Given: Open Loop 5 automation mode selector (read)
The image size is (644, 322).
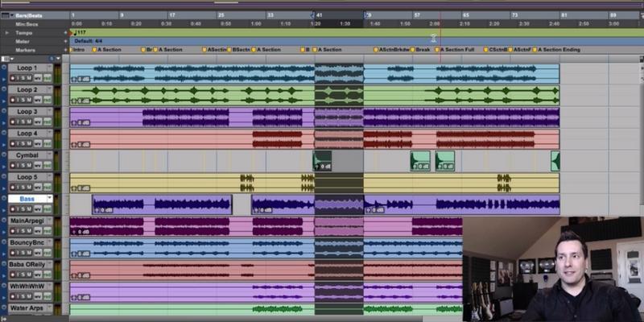Looking at the screenshot, I should tap(47, 187).
